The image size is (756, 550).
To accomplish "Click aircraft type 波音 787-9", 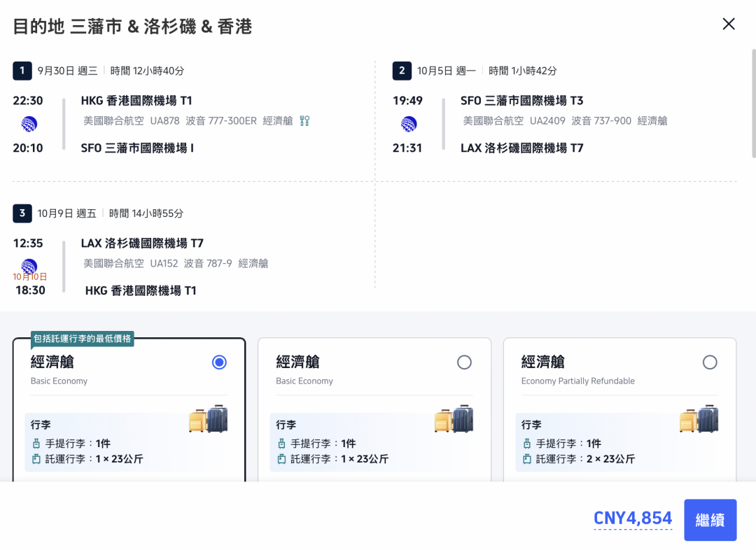I will click(208, 264).
